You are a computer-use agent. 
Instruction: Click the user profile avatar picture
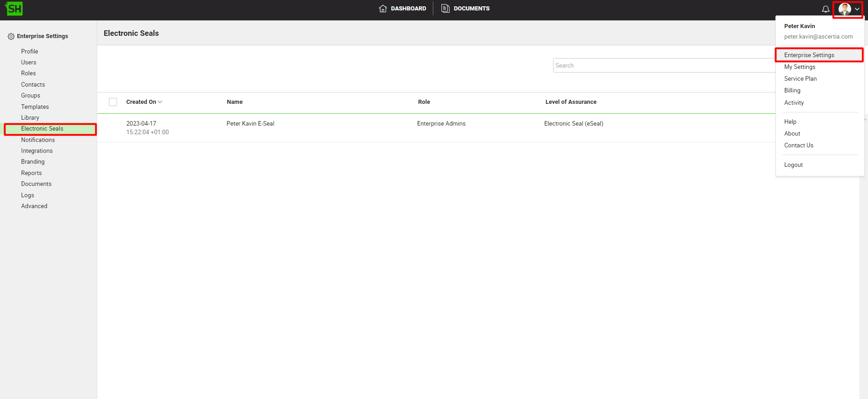844,9
